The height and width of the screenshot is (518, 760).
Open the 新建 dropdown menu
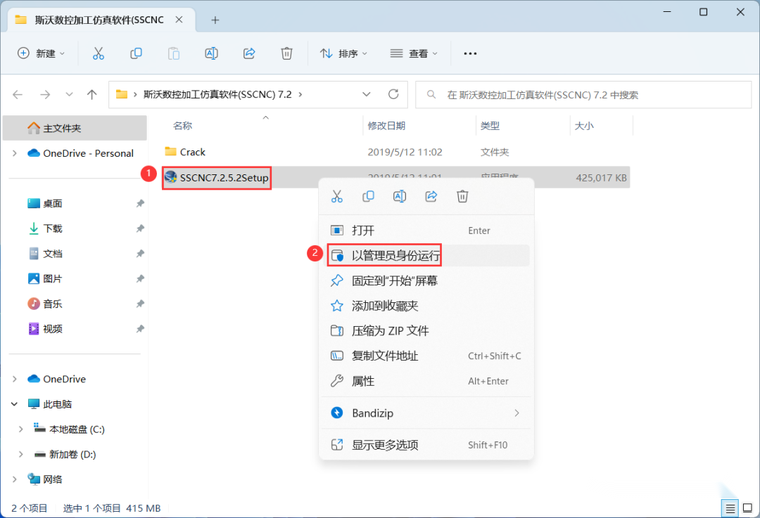[41, 53]
